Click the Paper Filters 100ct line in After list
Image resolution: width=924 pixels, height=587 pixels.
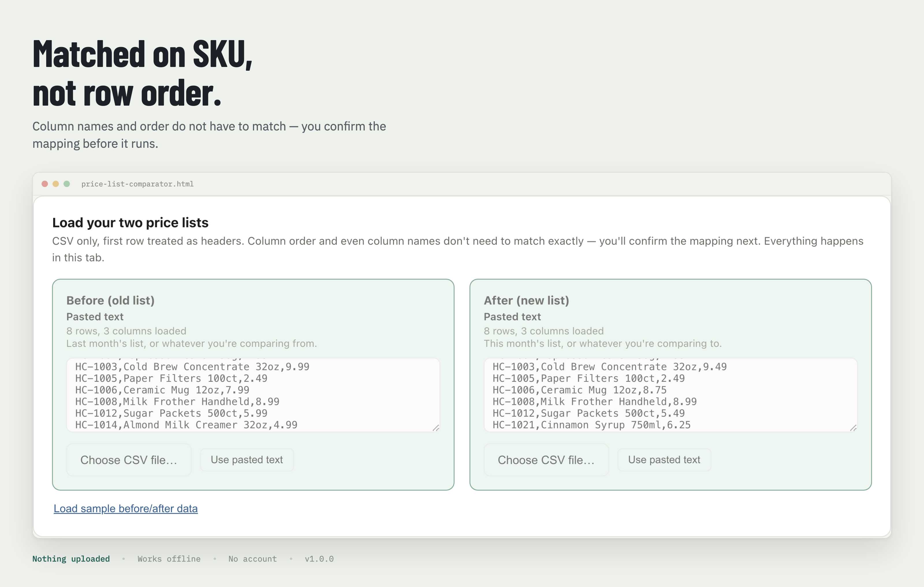click(x=589, y=378)
